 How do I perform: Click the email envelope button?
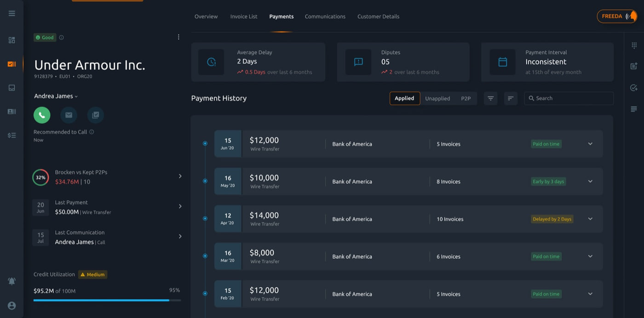pos(69,115)
